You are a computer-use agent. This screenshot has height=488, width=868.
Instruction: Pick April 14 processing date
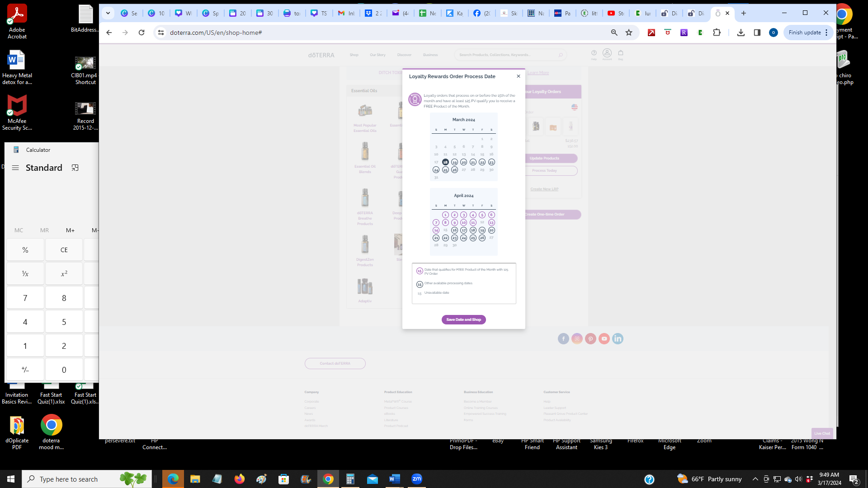coord(436,230)
